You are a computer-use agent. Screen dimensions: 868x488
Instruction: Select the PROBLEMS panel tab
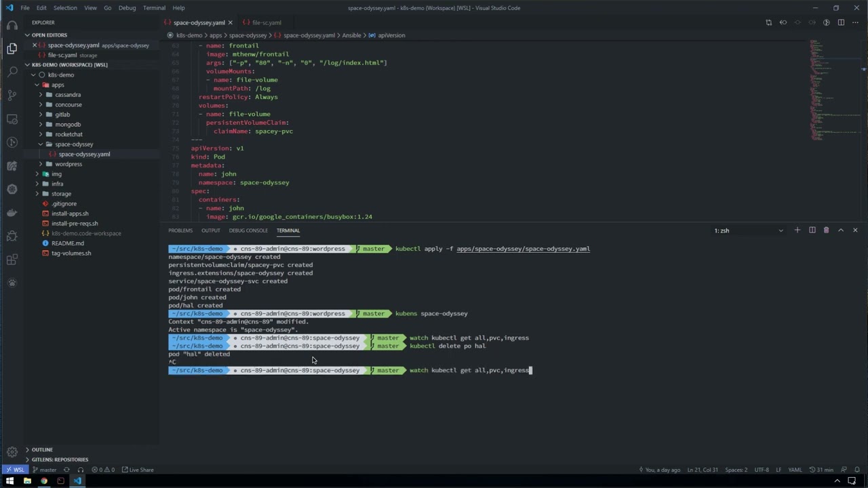point(180,230)
